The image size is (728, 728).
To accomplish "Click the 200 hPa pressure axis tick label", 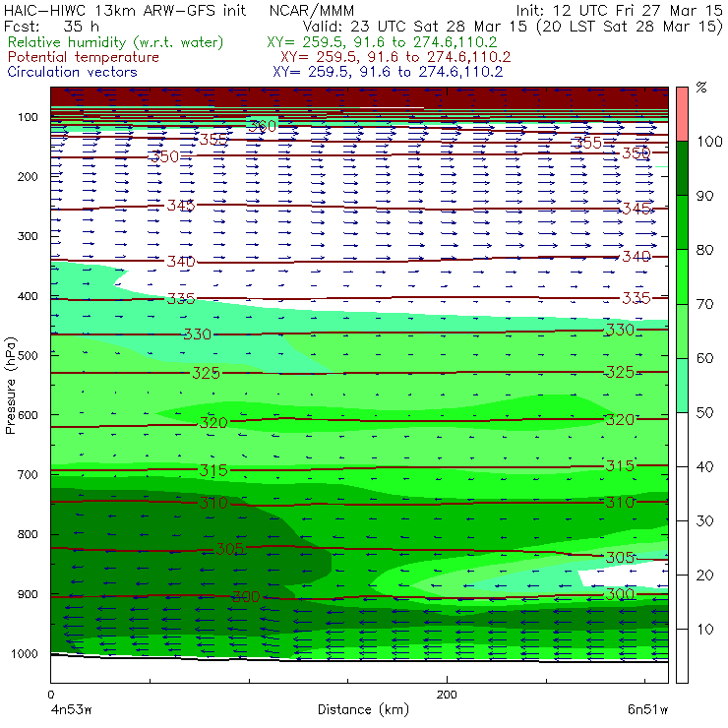I will (x=28, y=176).
